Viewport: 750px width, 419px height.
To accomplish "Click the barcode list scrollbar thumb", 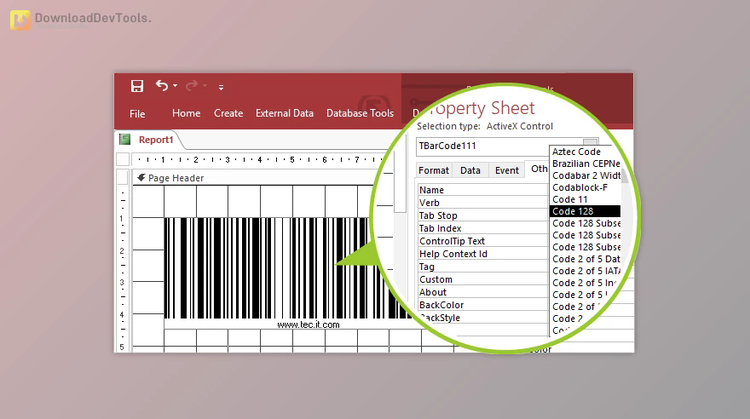I will point(624,176).
